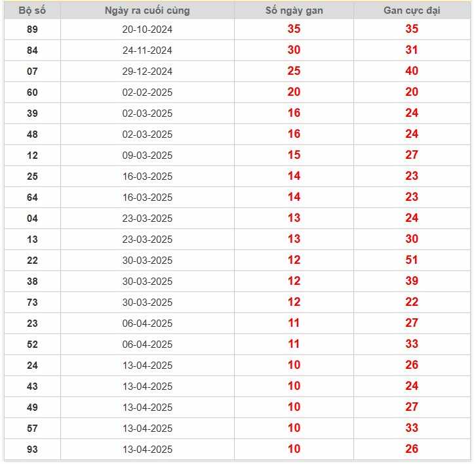Click the date 09-03-2025 cell
This screenshot has height=464, width=476.
pyautogui.click(x=148, y=156)
